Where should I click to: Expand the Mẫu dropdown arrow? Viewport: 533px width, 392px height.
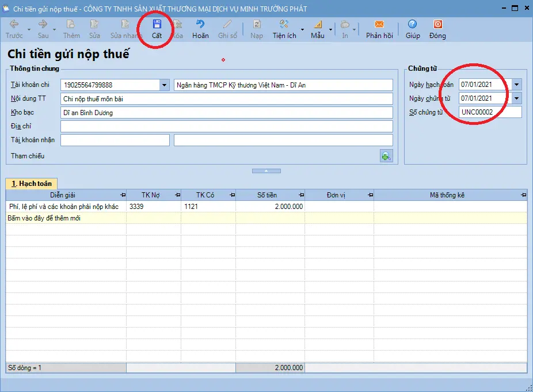(x=330, y=30)
